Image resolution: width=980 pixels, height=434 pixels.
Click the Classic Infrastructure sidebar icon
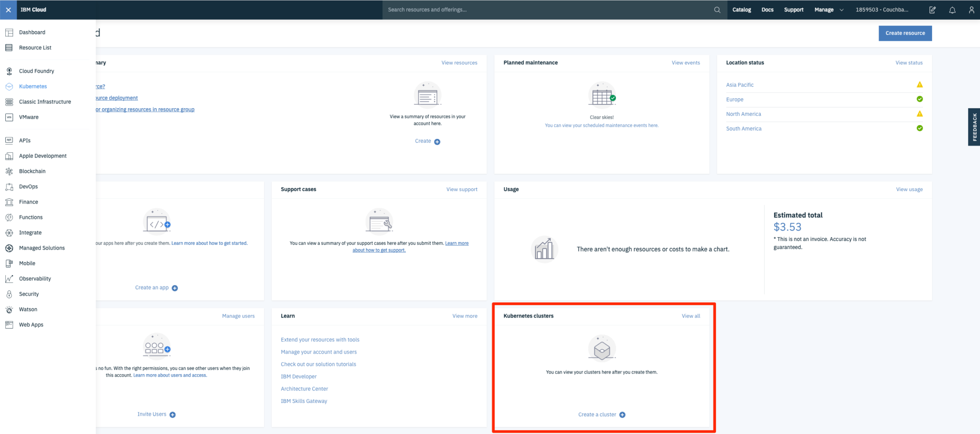point(9,102)
